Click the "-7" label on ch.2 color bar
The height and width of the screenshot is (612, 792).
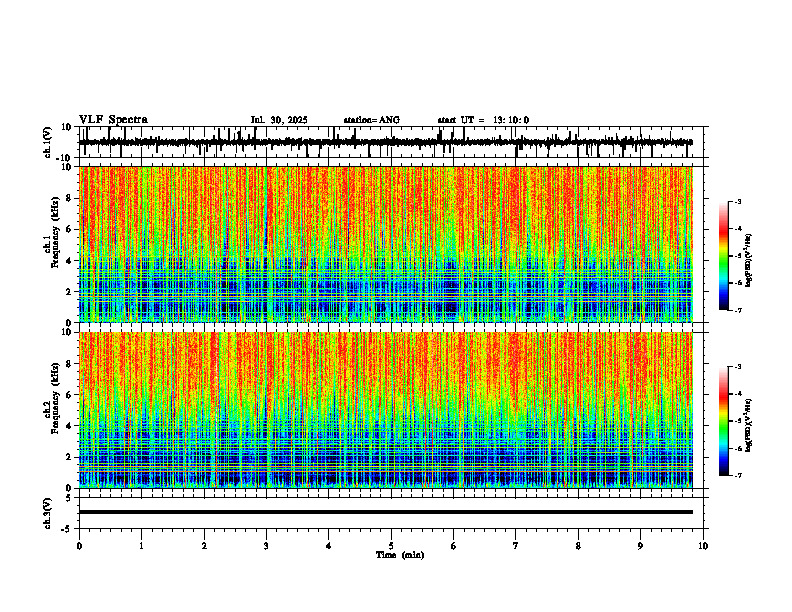coord(738,475)
